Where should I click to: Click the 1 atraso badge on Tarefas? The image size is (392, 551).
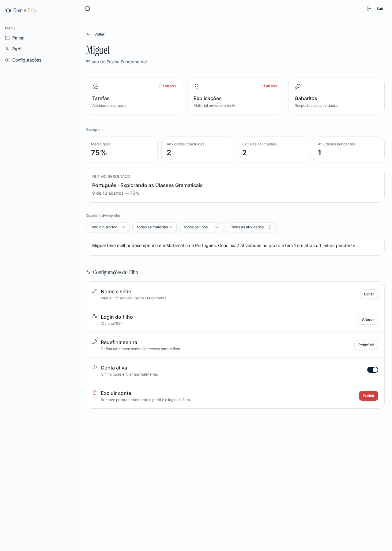click(x=168, y=86)
